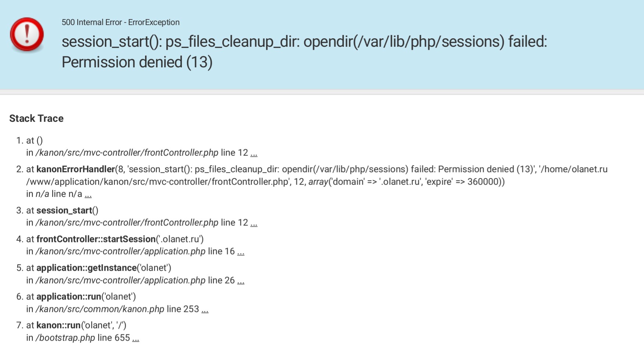644x355 pixels.
Task: Expand ellipsis after bootstrap.php line 655
Action: [136, 338]
